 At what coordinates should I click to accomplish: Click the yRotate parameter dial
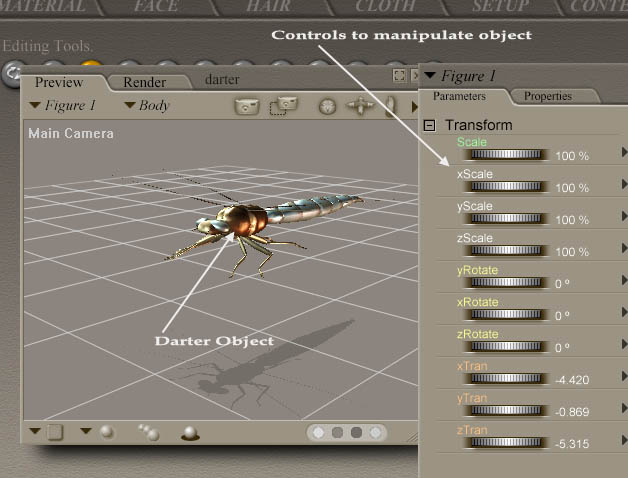[x=506, y=283]
